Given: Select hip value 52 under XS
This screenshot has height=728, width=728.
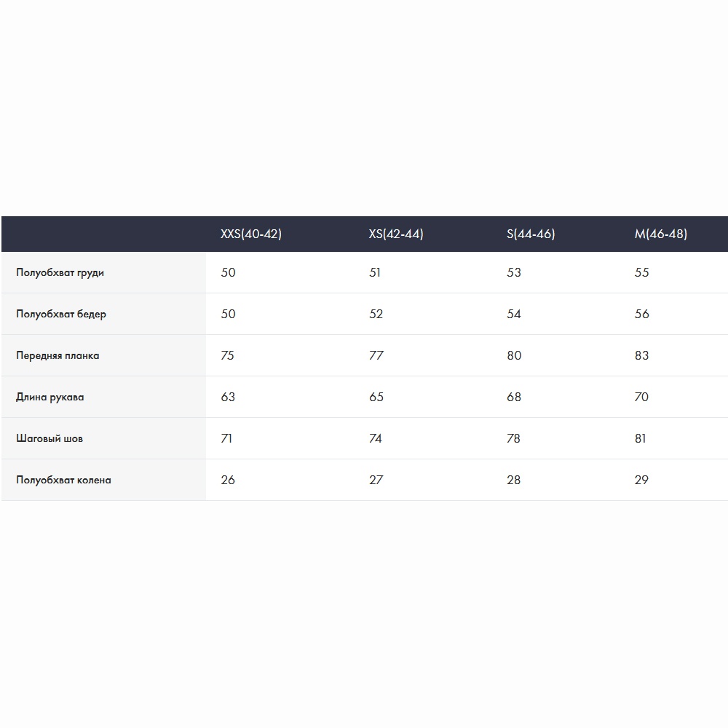Looking at the screenshot, I should tap(376, 314).
